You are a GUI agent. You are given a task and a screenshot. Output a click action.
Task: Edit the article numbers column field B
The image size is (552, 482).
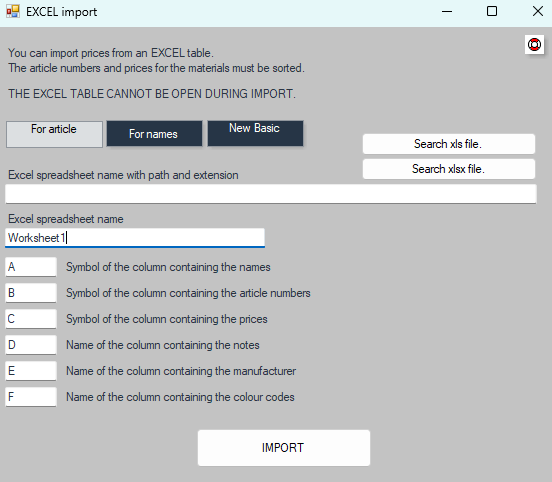point(31,293)
